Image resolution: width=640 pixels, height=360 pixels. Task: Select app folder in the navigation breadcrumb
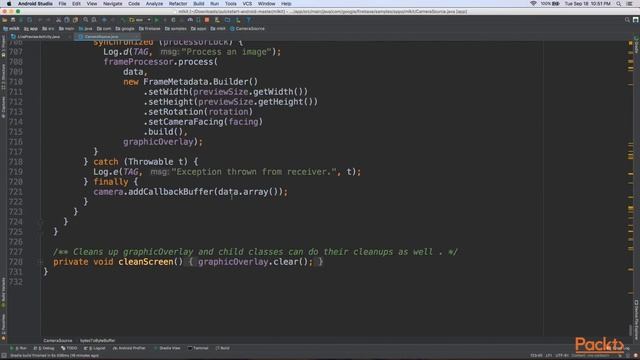click(31, 29)
